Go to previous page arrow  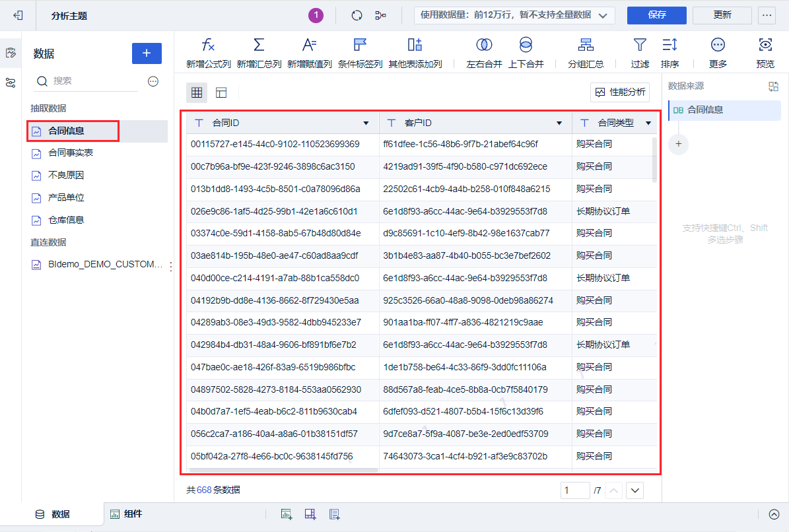click(x=614, y=490)
